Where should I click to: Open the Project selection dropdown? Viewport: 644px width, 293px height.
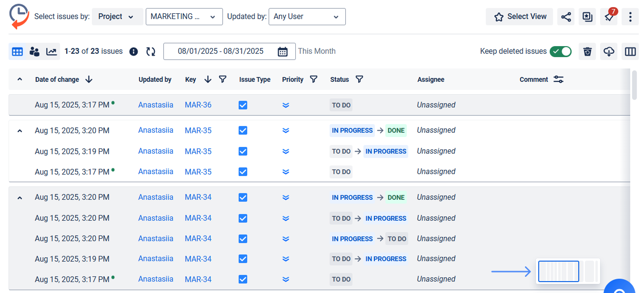pos(117,17)
